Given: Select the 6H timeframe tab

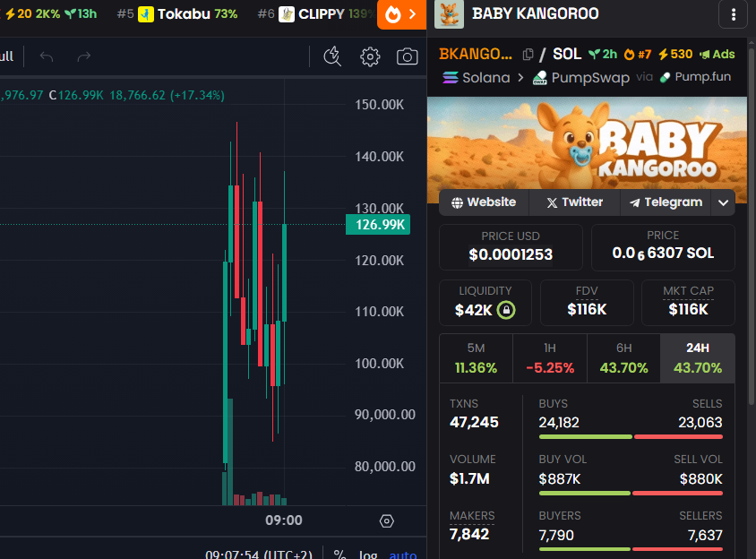Looking at the screenshot, I should [624, 358].
